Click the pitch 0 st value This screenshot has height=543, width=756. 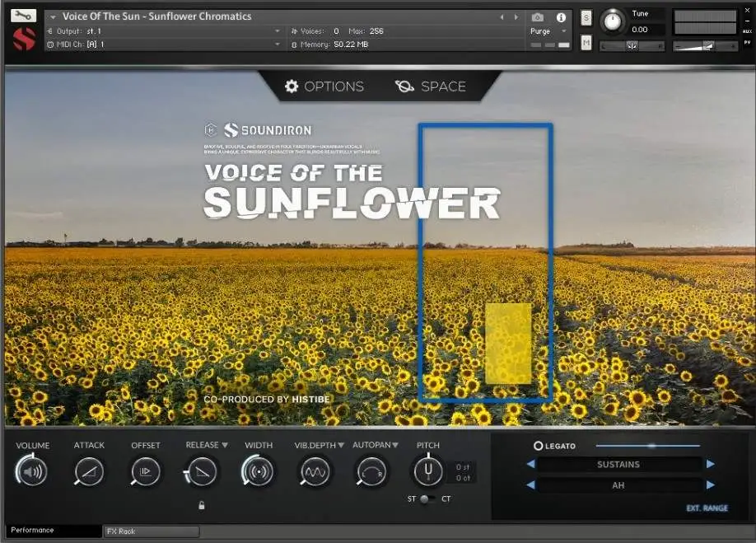click(x=462, y=467)
